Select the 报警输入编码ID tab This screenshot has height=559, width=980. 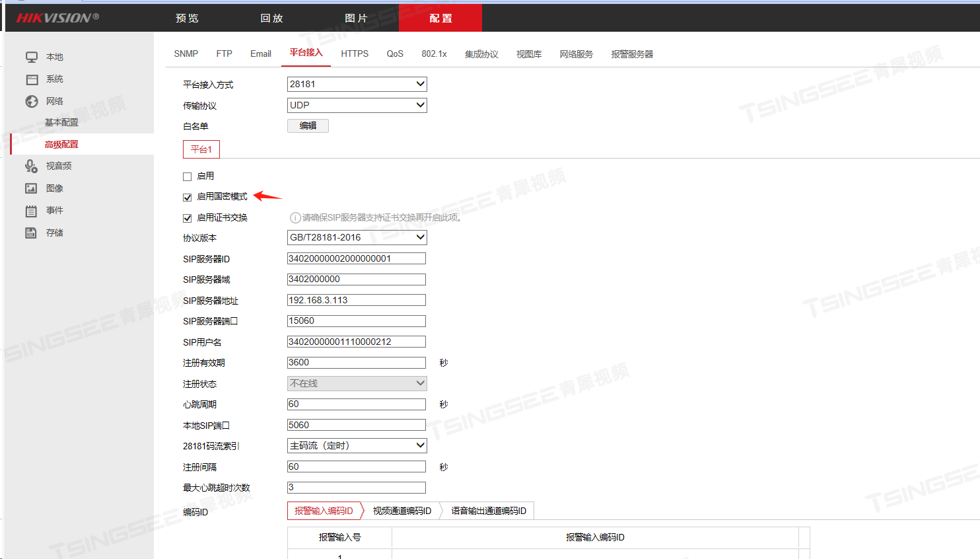pos(324,511)
